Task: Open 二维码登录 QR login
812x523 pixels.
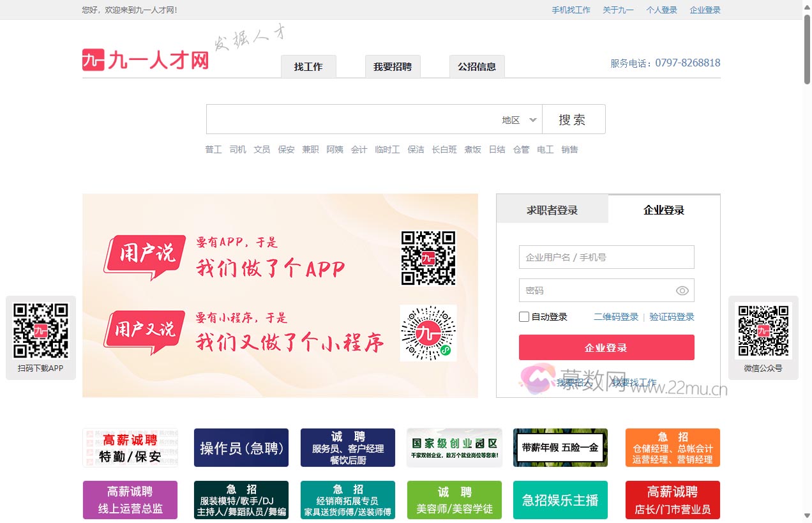Action: point(617,316)
